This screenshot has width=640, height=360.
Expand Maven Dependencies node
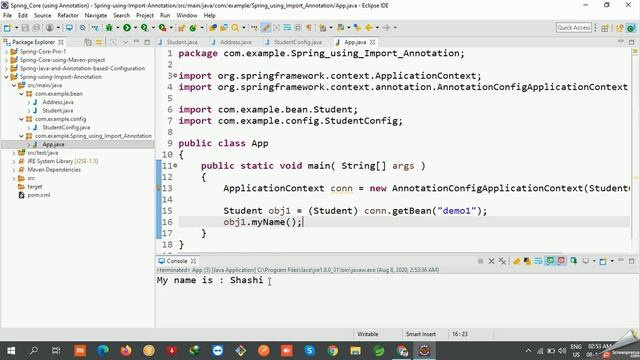tap(14, 170)
